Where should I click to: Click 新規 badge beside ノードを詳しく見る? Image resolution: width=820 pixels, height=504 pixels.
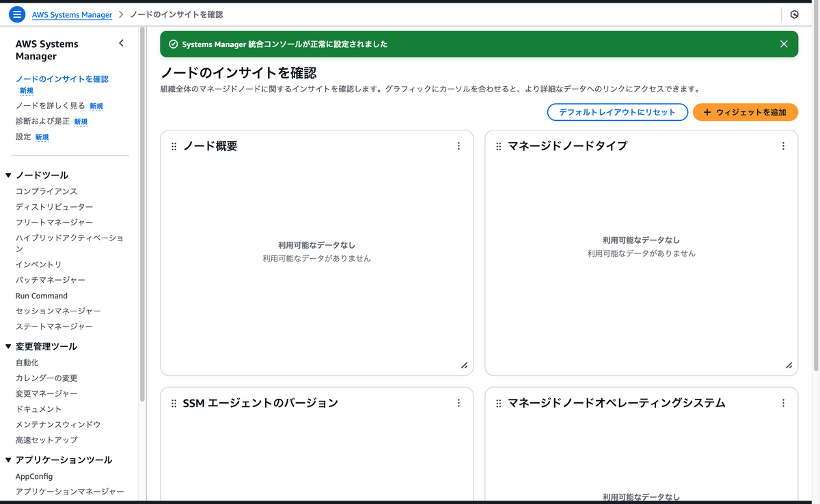tap(96, 107)
